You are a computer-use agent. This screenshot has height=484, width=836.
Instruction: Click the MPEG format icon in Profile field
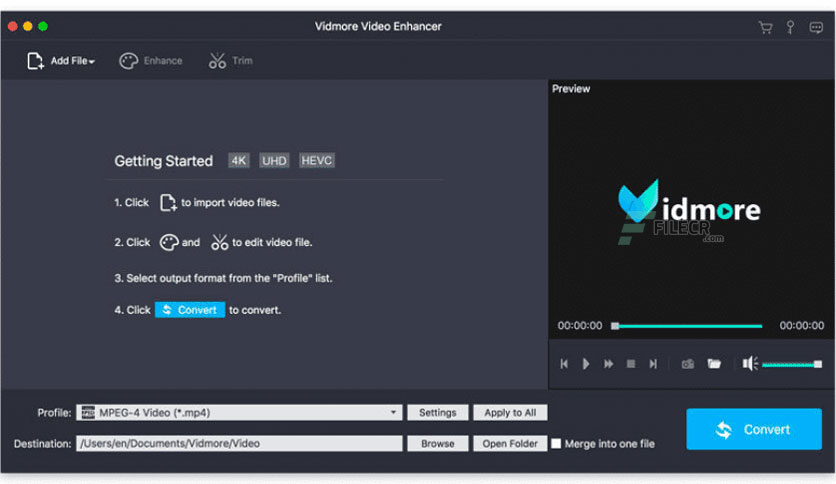[x=88, y=413]
